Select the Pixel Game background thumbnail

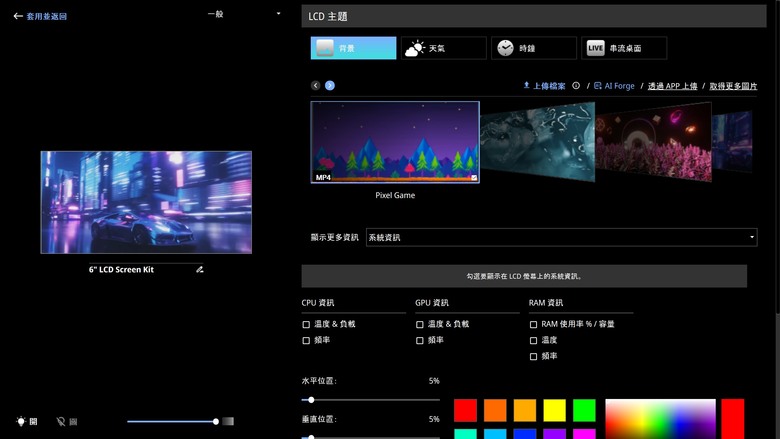395,142
